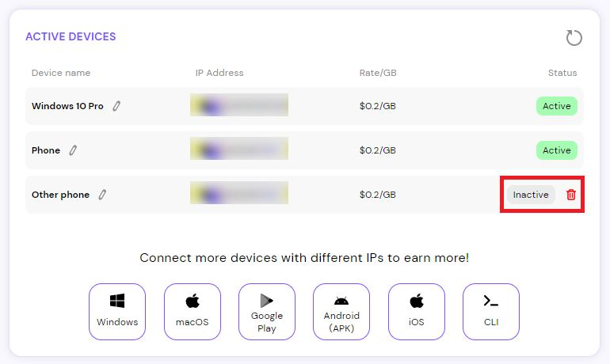
Task: Click the Active badge for Windows 10 Pro
Action: tap(557, 106)
